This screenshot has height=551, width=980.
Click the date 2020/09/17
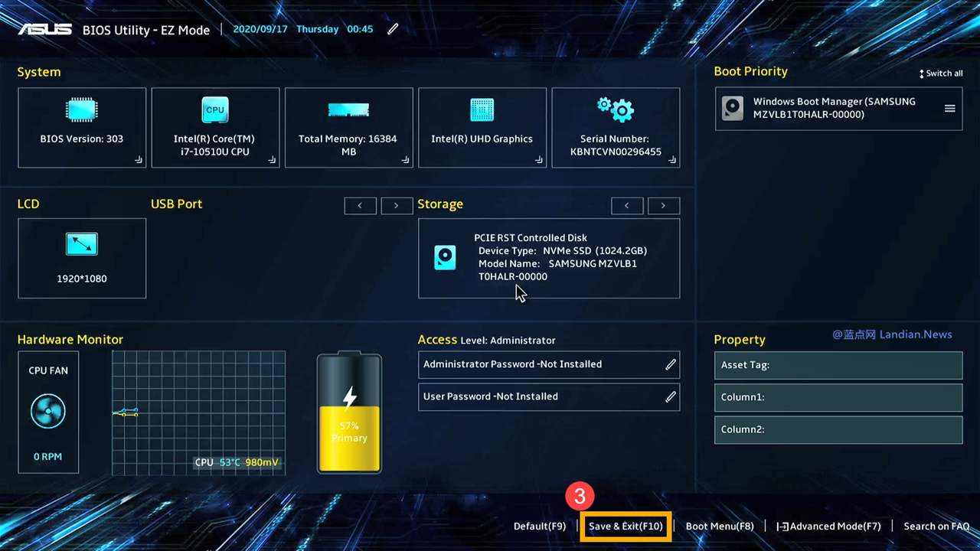(260, 29)
